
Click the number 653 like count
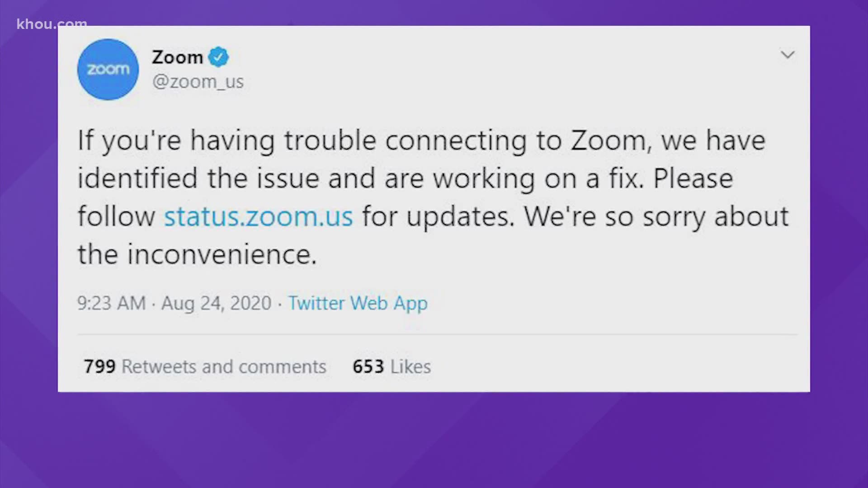click(x=368, y=366)
